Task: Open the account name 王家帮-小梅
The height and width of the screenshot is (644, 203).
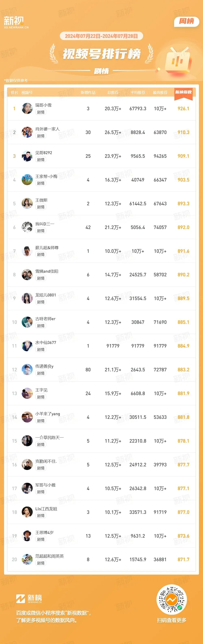Action: click(x=46, y=176)
